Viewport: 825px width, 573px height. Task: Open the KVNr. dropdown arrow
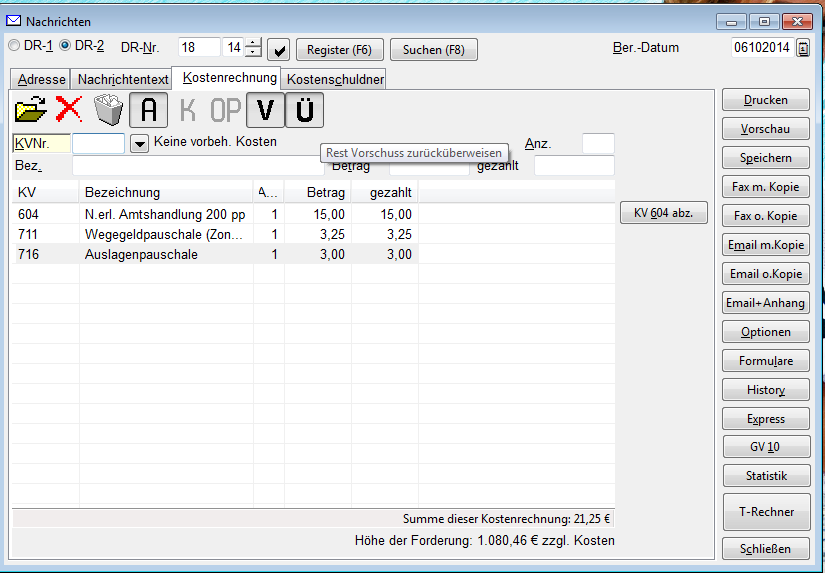(140, 144)
